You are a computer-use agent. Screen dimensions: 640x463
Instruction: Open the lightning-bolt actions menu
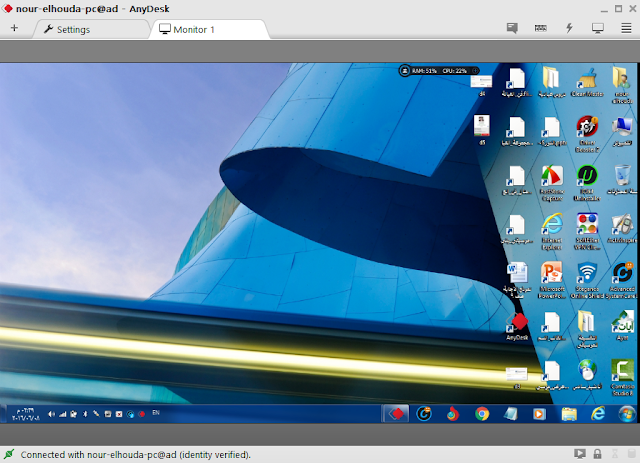(x=569, y=28)
